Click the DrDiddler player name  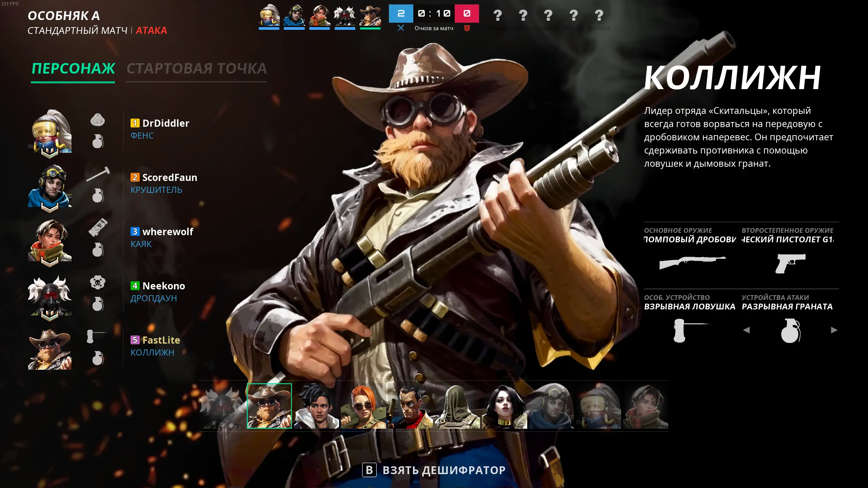coord(166,123)
